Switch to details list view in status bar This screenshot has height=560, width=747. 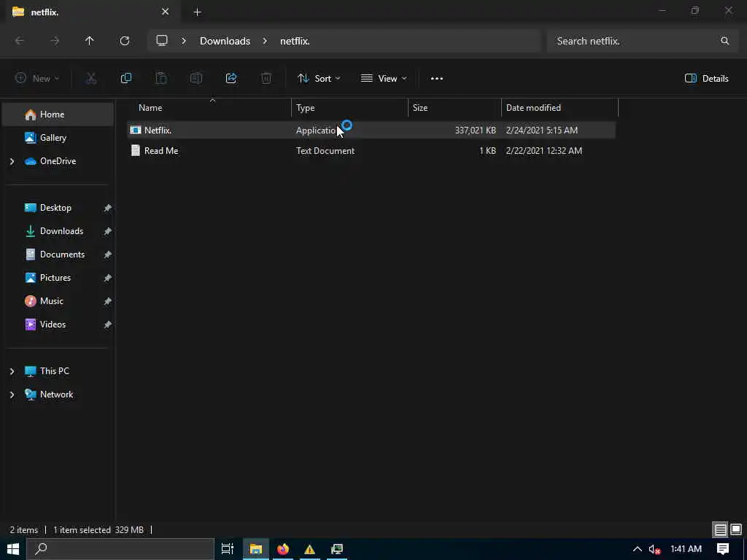click(x=720, y=529)
